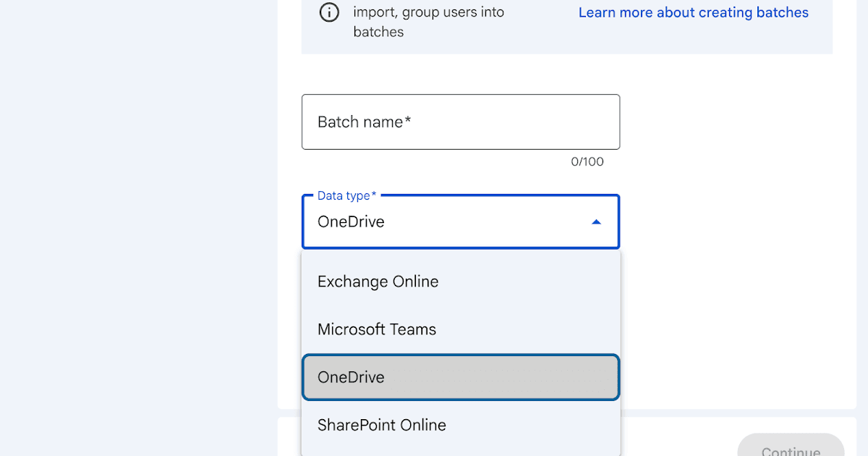Choose OneDrive in the dropdown list
Viewport: 868px width, 456px height.
461,377
